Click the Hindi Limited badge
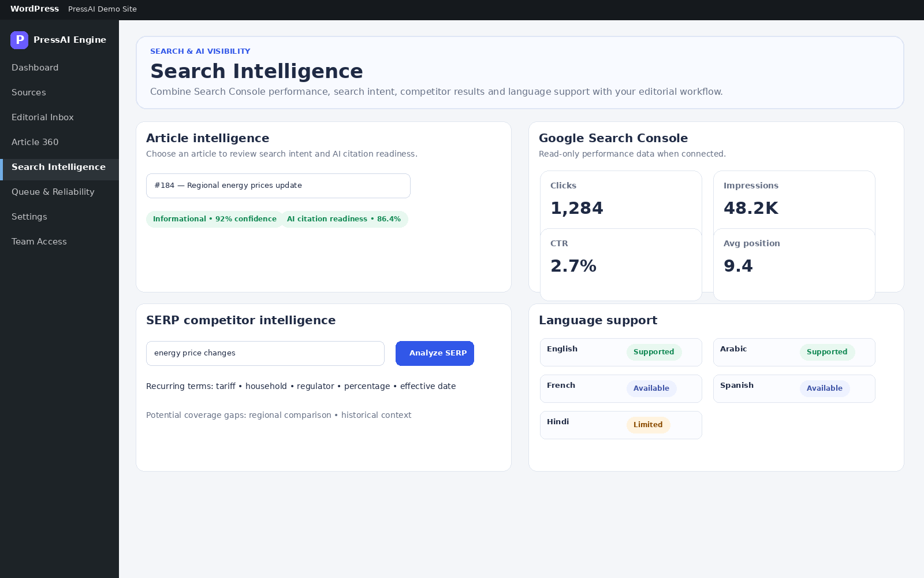 tap(648, 425)
